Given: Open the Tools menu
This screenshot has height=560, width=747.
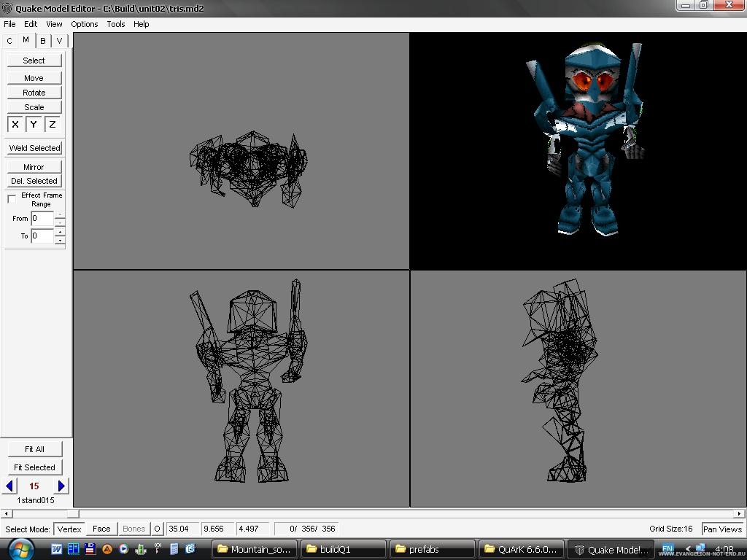Looking at the screenshot, I should tap(116, 24).
